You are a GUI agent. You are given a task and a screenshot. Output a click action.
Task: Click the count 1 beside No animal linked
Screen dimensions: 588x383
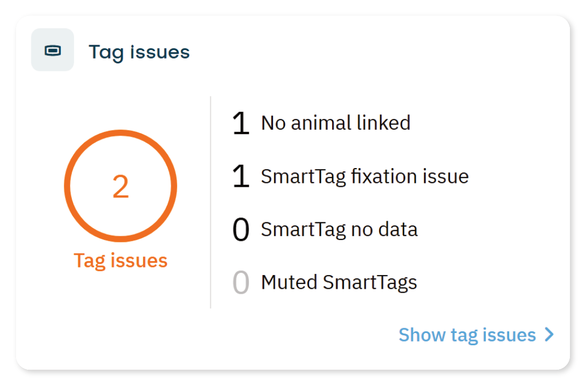tap(241, 123)
